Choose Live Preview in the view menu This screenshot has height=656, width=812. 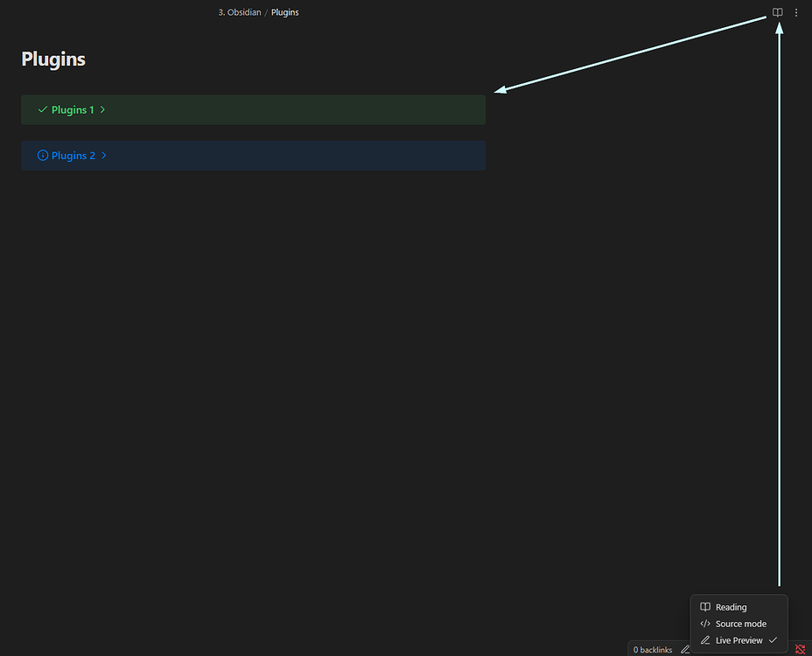click(739, 640)
